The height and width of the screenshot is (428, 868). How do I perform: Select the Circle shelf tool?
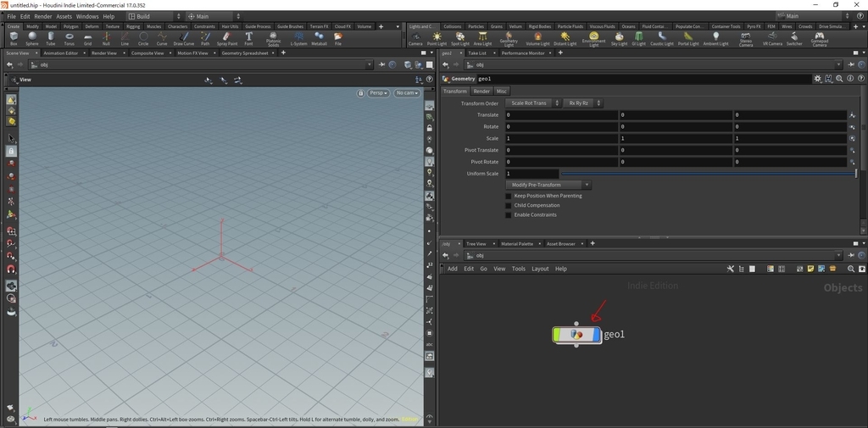[x=143, y=38]
